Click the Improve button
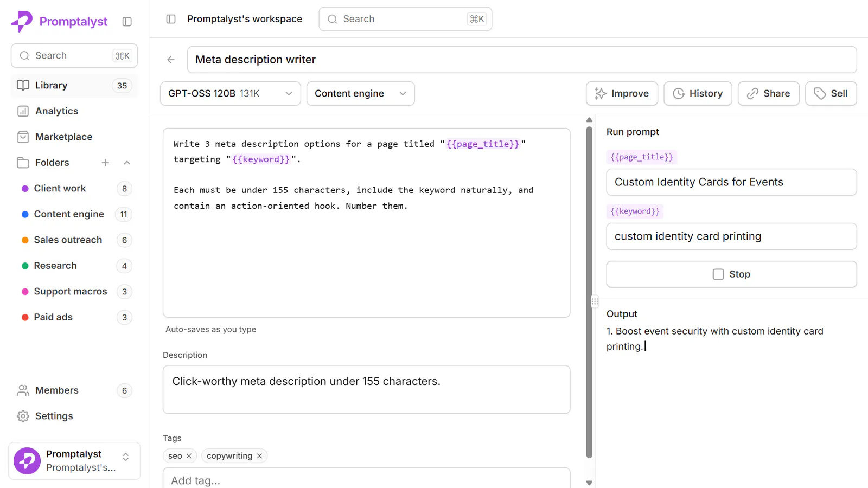Screen dimensions: 868x488 622,93
